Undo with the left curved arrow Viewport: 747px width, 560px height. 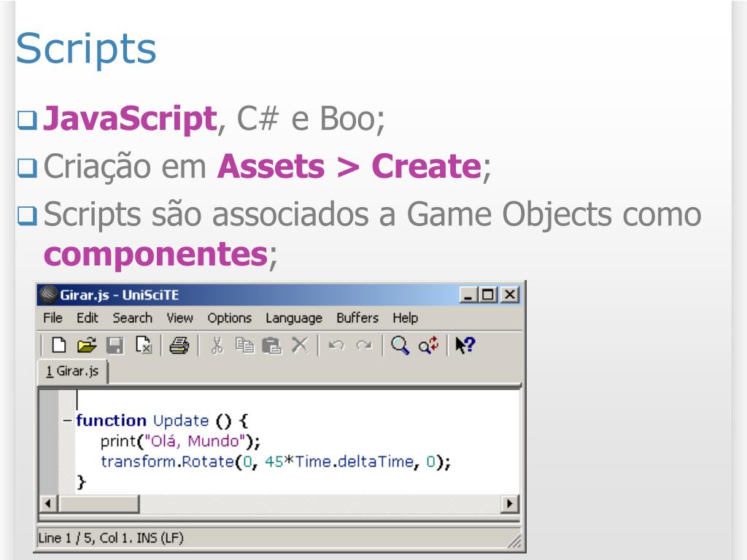[x=337, y=345]
